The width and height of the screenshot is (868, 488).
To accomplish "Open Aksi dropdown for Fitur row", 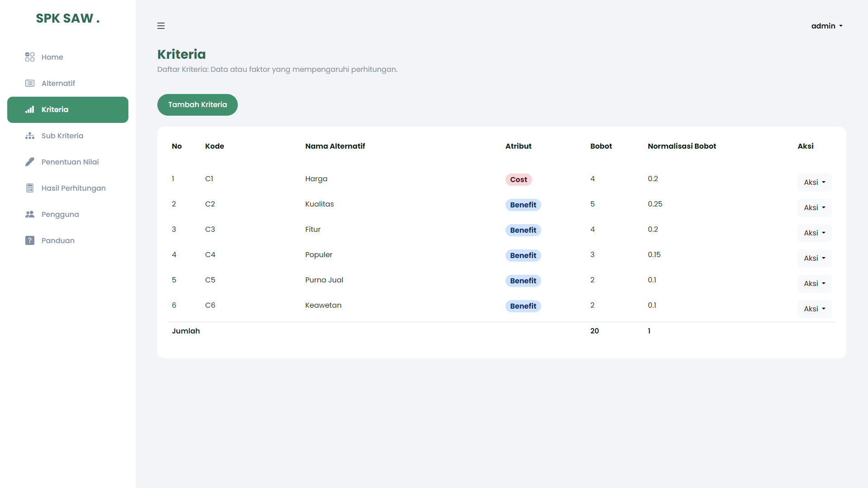I will point(814,233).
